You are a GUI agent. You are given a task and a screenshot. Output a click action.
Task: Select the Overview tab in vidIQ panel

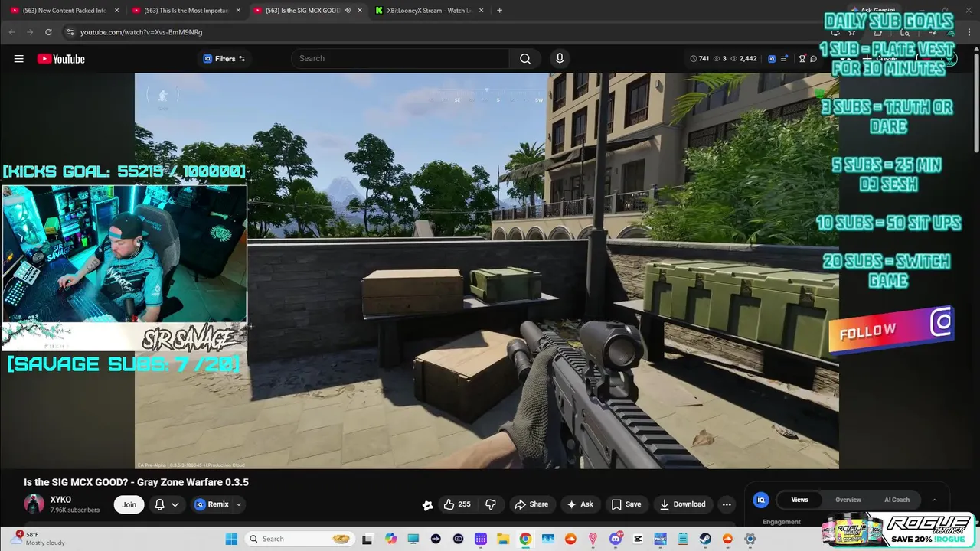[x=848, y=500]
